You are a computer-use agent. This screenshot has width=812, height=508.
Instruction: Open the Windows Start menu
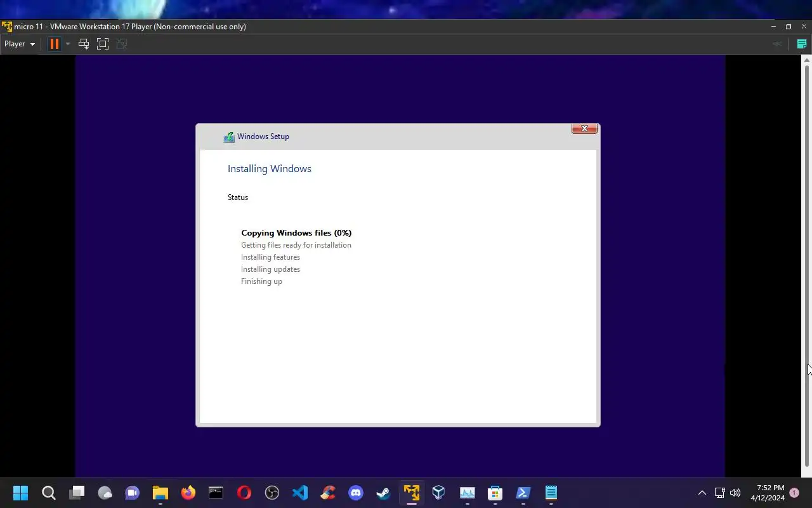20,493
